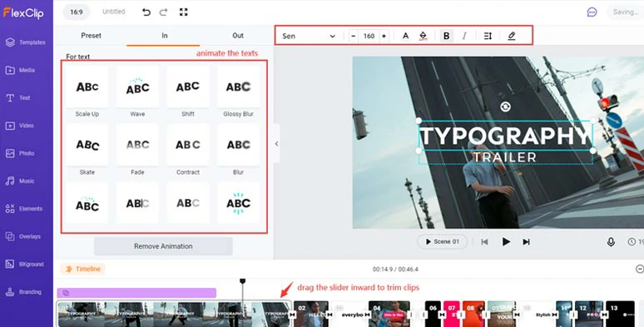Open the chat feedback bubble icon
The height and width of the screenshot is (327, 644).
click(x=592, y=12)
